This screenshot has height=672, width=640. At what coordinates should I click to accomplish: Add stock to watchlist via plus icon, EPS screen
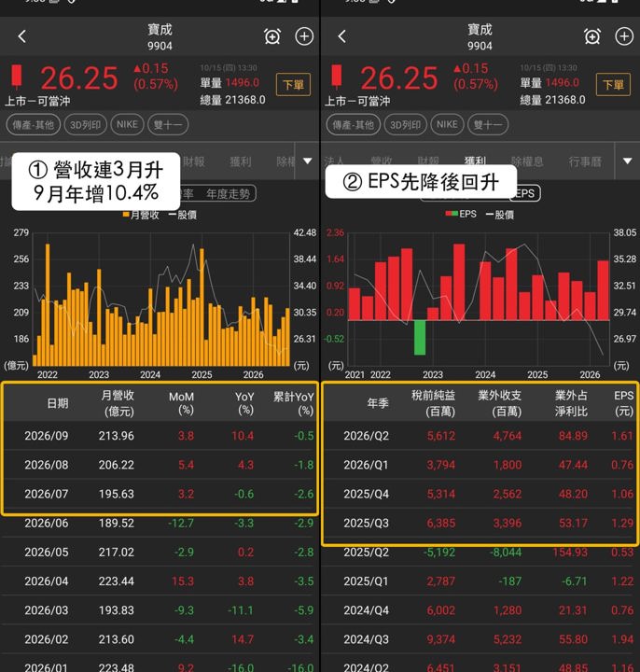coord(624,36)
